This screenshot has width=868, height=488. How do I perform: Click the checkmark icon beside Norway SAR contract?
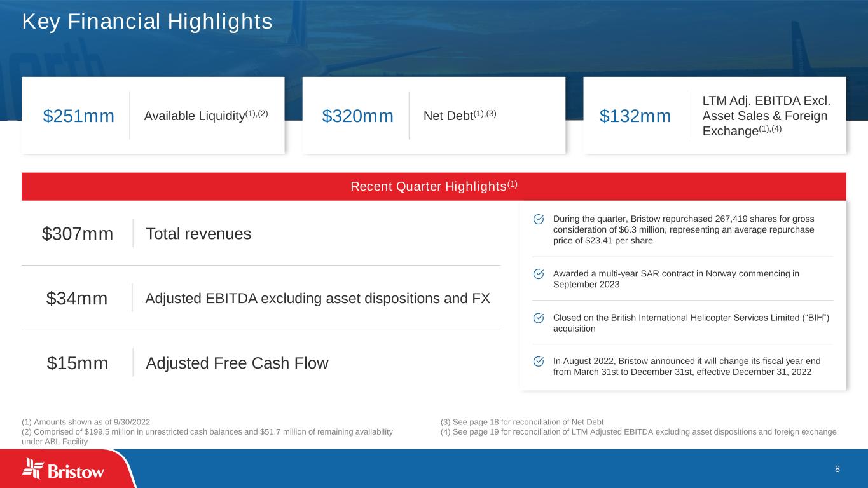tap(538, 274)
